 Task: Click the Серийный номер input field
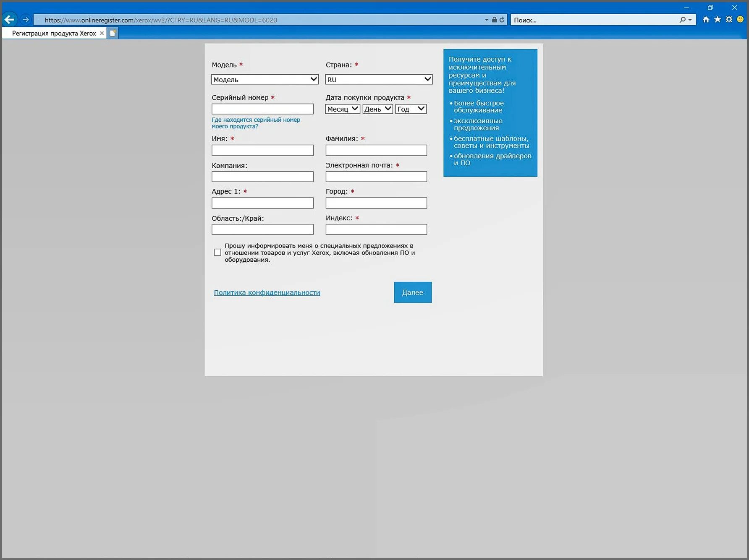tap(262, 109)
